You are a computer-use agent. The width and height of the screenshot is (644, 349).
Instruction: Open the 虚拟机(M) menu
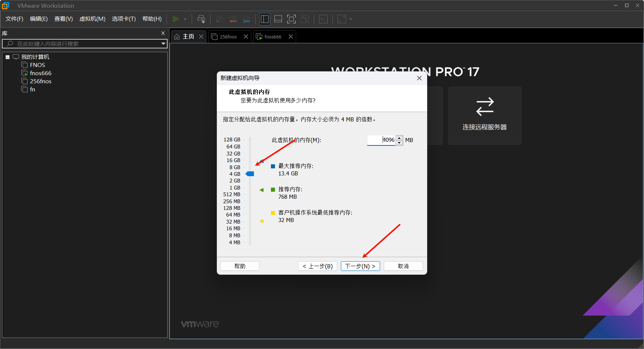point(92,19)
